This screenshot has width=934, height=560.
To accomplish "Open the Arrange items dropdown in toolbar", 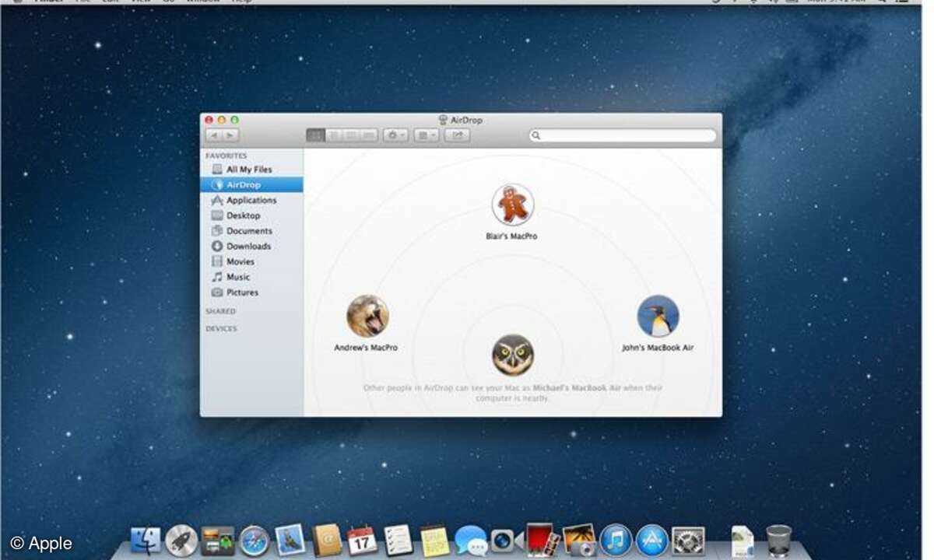I will (426, 135).
